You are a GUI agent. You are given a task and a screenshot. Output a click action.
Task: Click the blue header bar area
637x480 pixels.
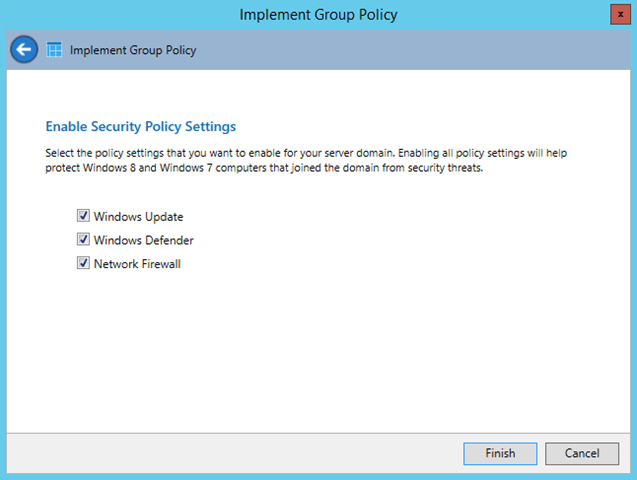(x=406, y=50)
